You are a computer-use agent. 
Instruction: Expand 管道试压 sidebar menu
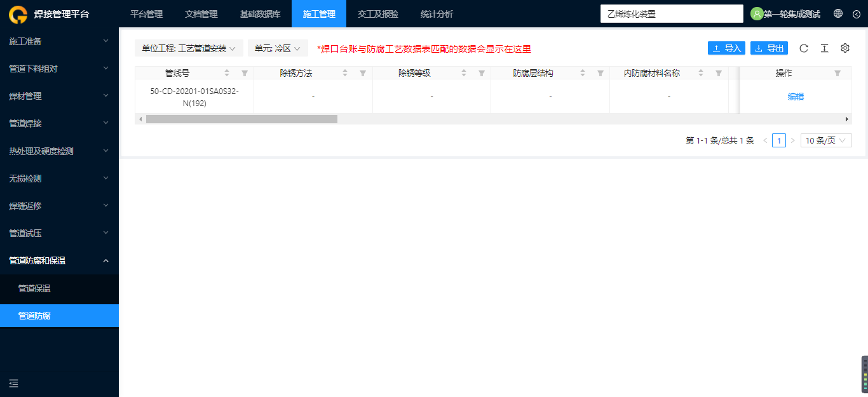point(59,233)
